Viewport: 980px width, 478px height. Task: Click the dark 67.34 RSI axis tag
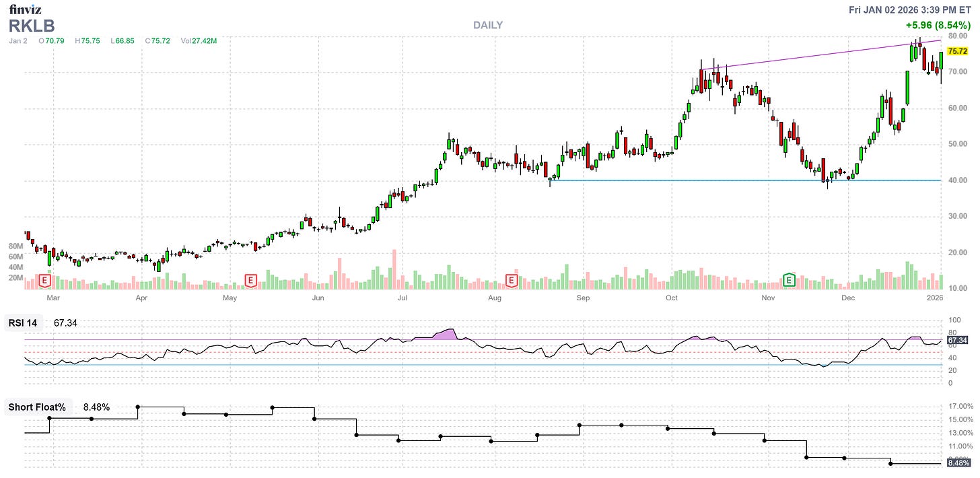tap(957, 341)
